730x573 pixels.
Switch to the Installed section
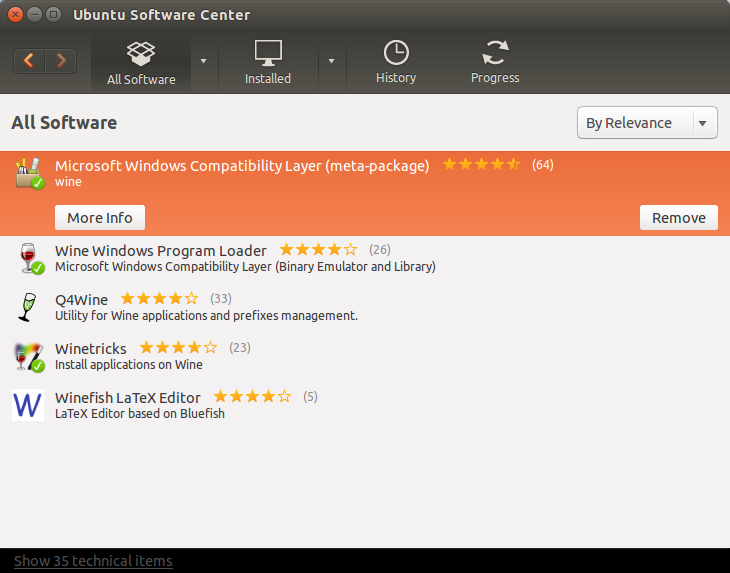(x=268, y=63)
